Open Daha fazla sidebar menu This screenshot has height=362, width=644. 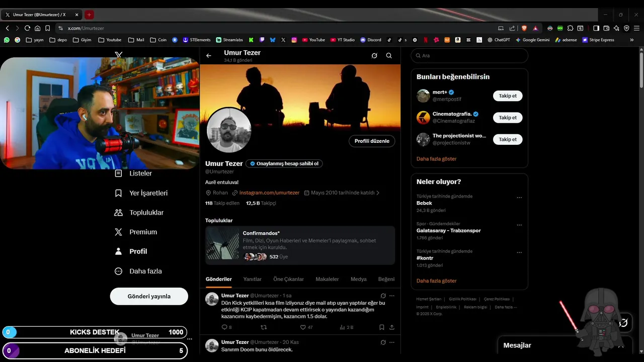point(138,271)
